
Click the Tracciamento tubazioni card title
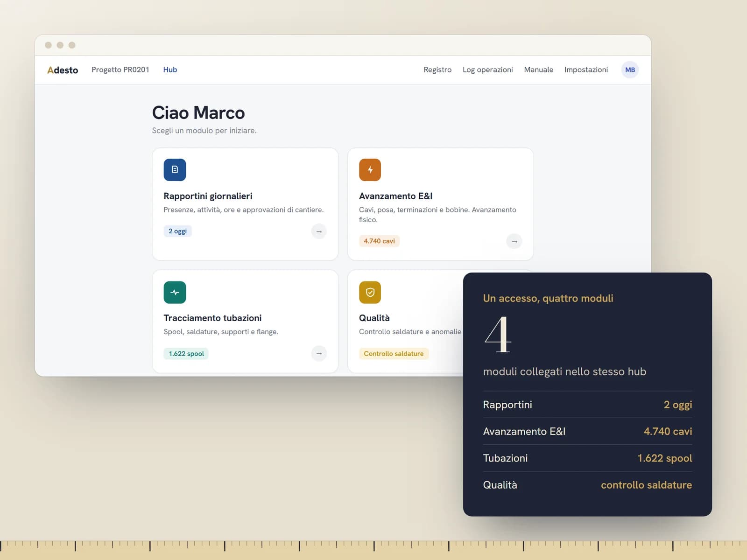click(x=212, y=318)
